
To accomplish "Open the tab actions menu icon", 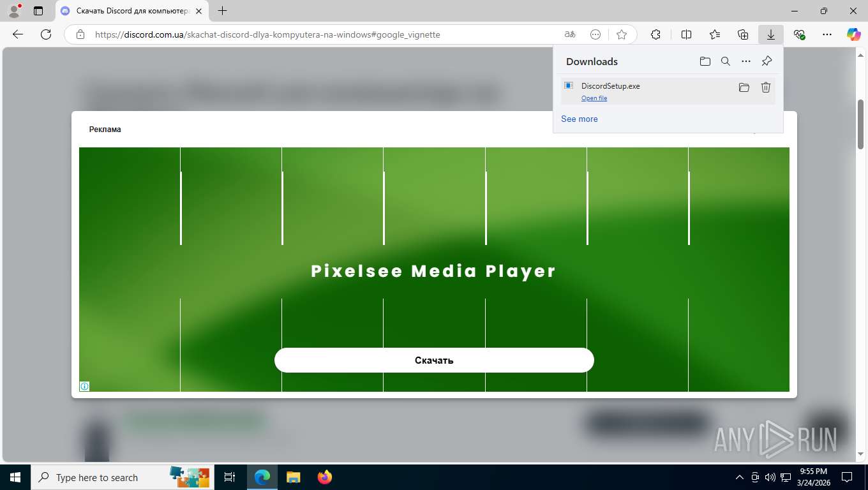I will (x=38, y=11).
